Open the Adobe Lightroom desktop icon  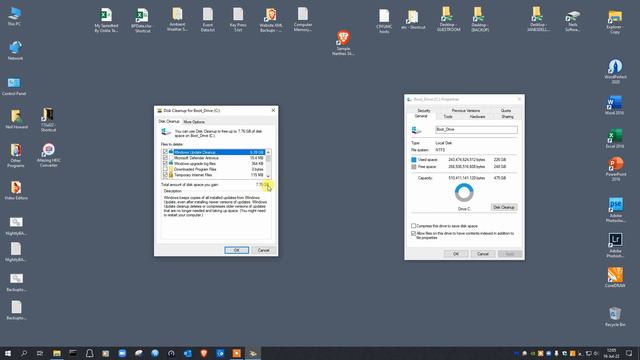click(x=615, y=245)
